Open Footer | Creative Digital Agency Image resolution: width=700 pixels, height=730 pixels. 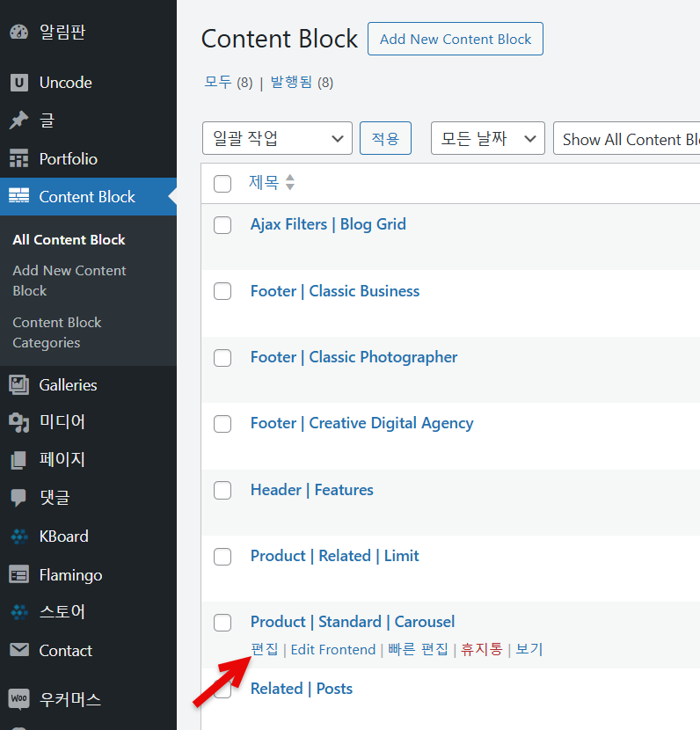pos(361,423)
